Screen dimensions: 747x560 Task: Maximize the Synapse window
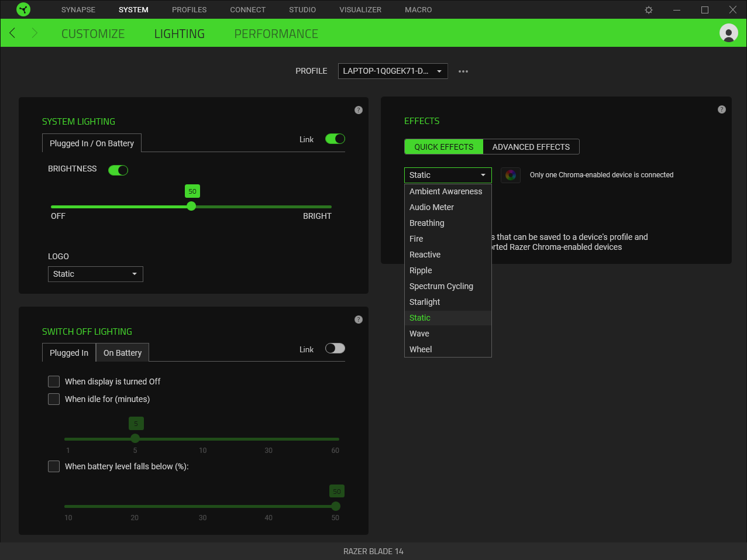pos(705,10)
